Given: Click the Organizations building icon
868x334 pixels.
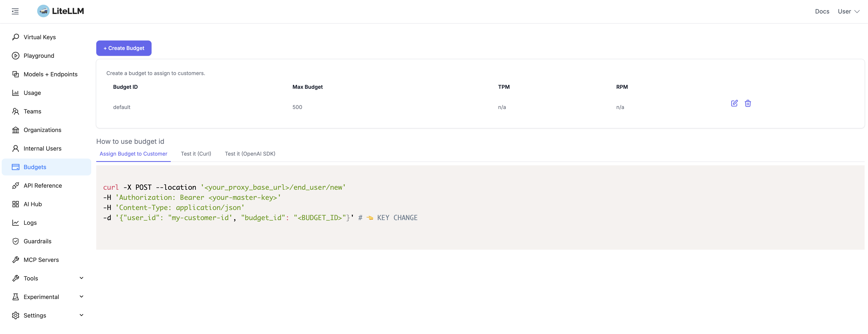Looking at the screenshot, I should click(x=15, y=130).
